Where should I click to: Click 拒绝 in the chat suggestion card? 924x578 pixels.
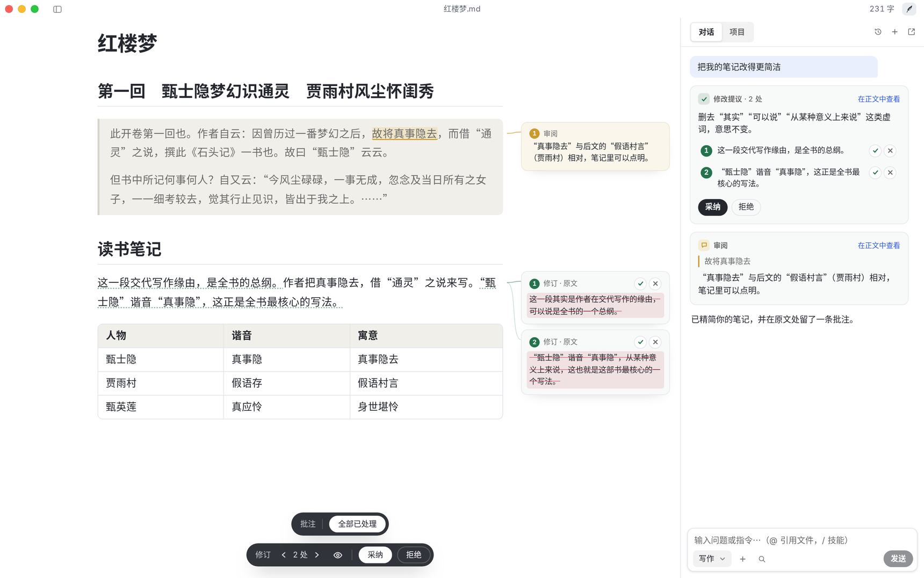(746, 207)
